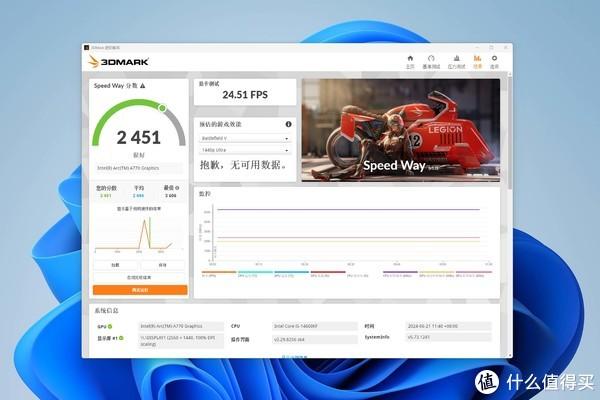Click the score distribution line chart
The width and height of the screenshot is (600, 400).
tap(140, 233)
